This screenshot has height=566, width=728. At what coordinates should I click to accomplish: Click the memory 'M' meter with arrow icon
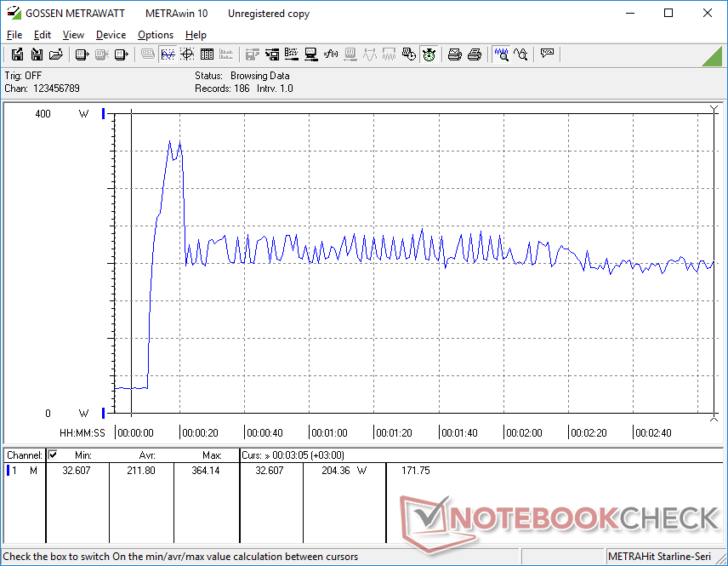121,54
